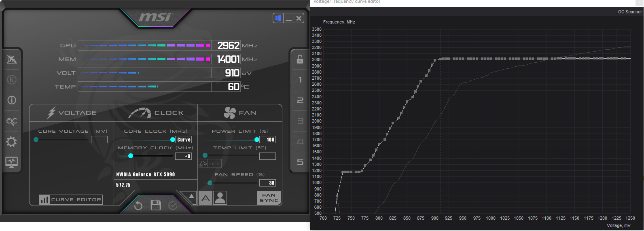Click the save floppy disk icon
Viewport: 644px width, 231px height.
(x=156, y=205)
